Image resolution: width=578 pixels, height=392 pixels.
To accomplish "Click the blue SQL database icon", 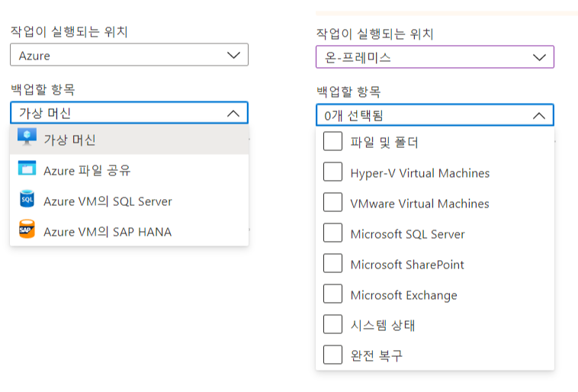I will click(27, 199).
